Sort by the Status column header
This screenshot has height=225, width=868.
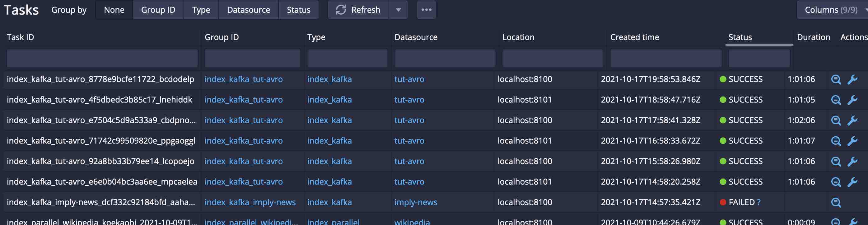[x=740, y=37]
